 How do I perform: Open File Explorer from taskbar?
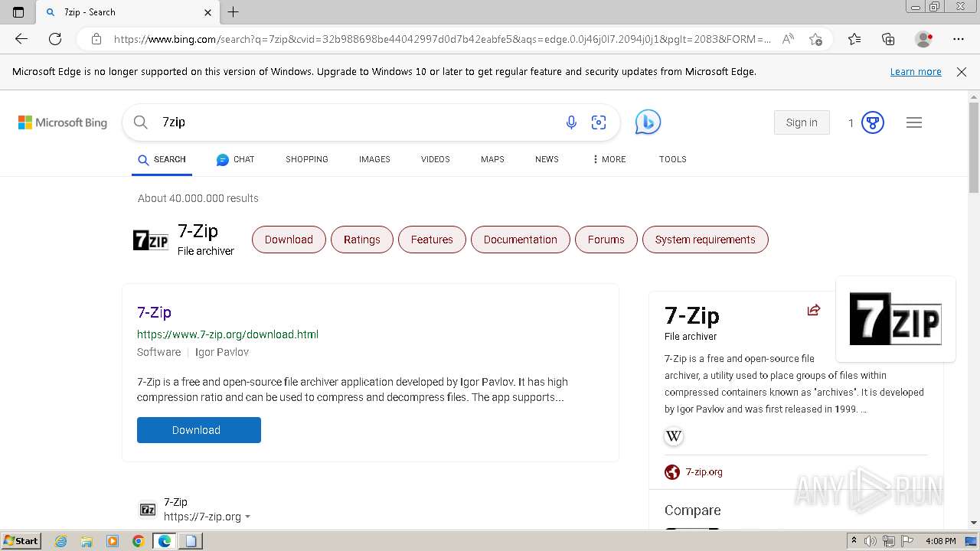pos(87,541)
